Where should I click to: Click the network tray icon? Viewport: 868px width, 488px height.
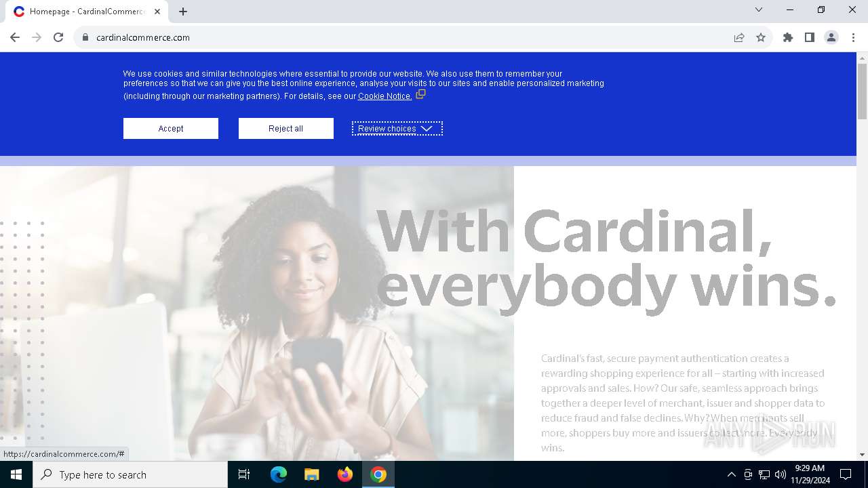[764, 474]
